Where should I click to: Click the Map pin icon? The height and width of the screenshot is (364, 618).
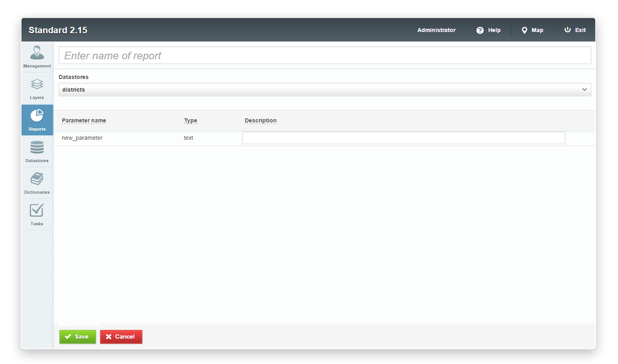(x=524, y=30)
